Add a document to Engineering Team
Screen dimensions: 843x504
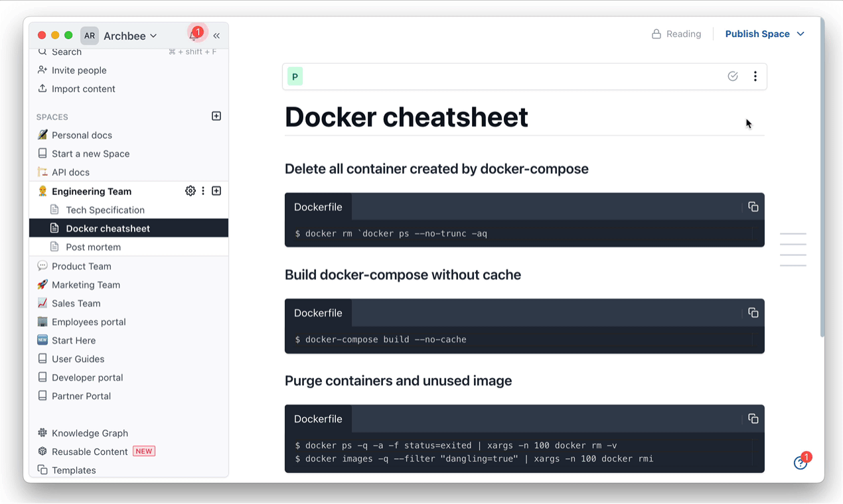pyautogui.click(x=216, y=191)
